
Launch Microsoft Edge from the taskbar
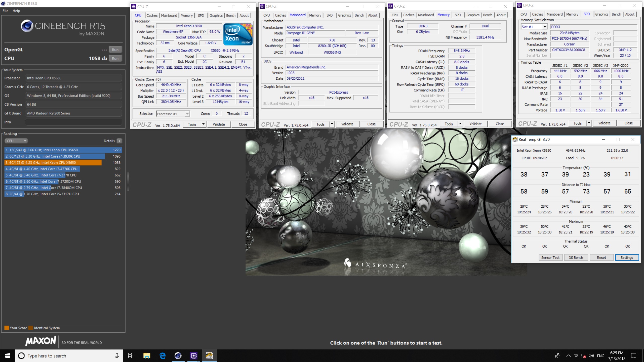click(163, 356)
